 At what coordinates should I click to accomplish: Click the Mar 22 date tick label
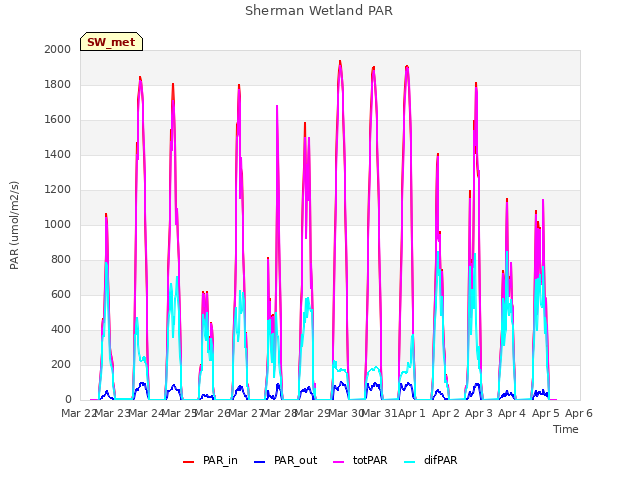click(79, 413)
